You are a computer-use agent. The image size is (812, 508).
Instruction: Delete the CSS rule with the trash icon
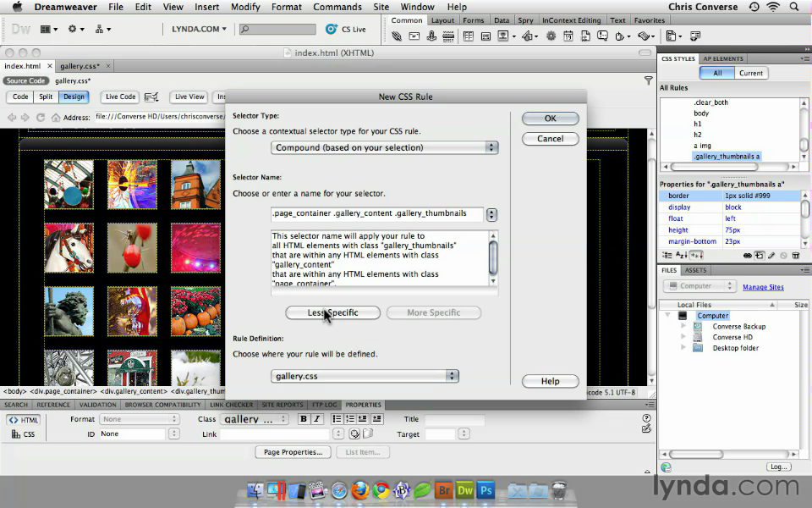795,256
